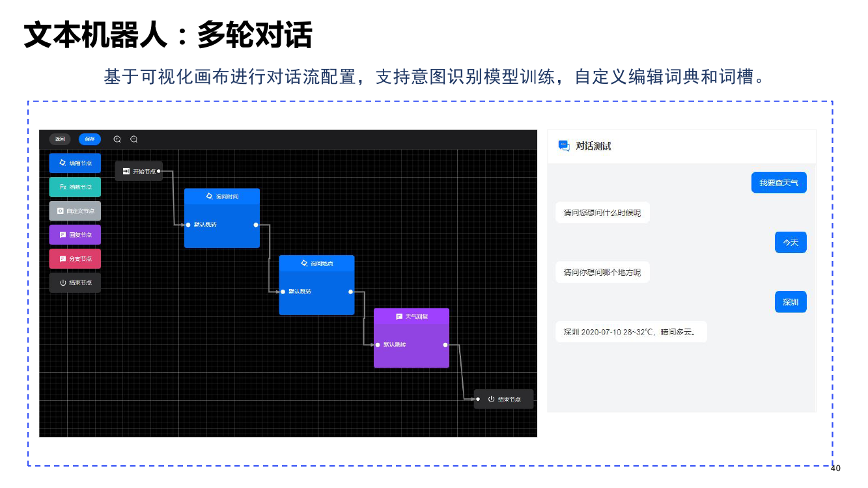Choose the purple 回复节点 reply node
The image size is (868, 488).
click(75, 235)
